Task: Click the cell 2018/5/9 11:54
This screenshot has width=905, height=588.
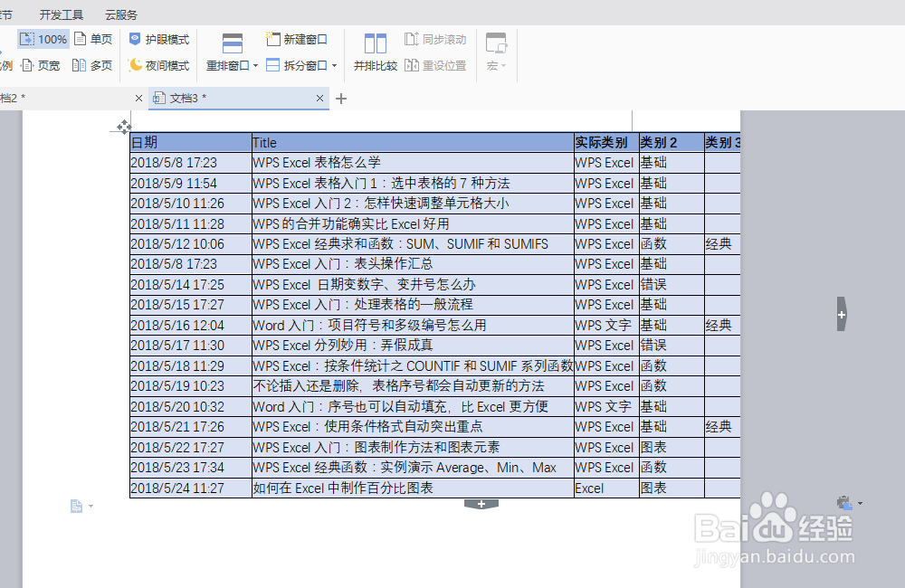Action: (191, 183)
